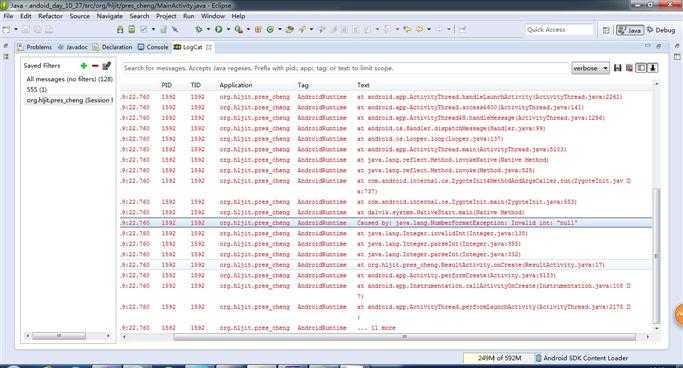Open the dropdown beside Search flashlight icon

click(x=311, y=29)
